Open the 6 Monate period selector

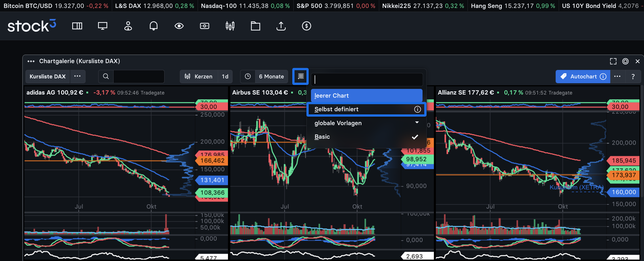[x=271, y=76]
